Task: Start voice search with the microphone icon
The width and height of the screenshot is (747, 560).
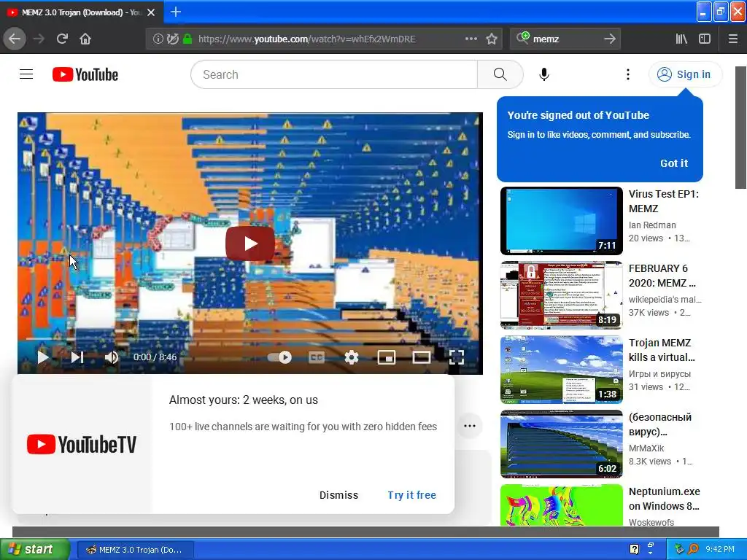Action: 544,74
